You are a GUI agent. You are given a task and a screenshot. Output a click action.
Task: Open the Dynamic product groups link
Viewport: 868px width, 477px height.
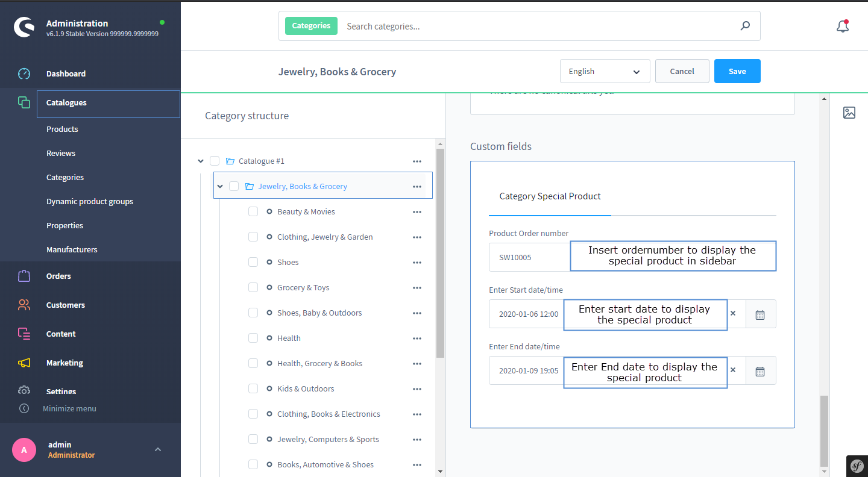pos(90,201)
